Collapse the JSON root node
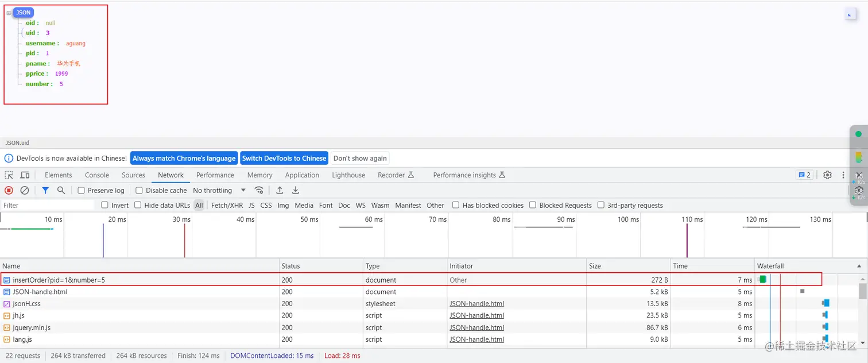Image resolution: width=868 pixels, height=363 pixels. [x=9, y=13]
